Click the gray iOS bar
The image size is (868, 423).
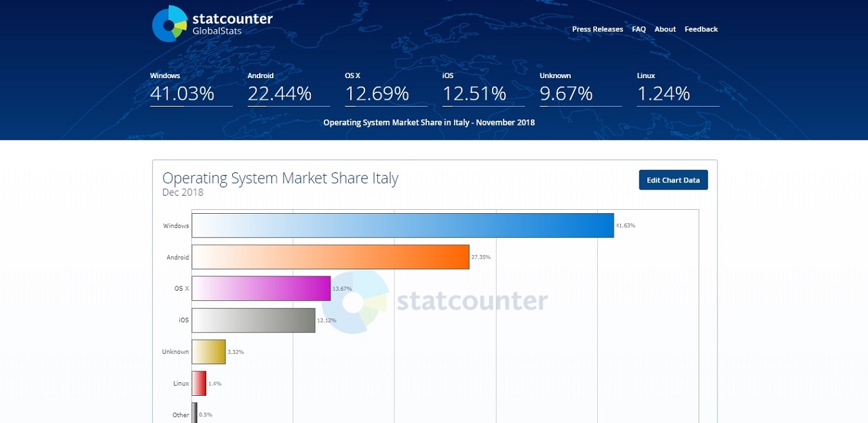click(x=253, y=320)
